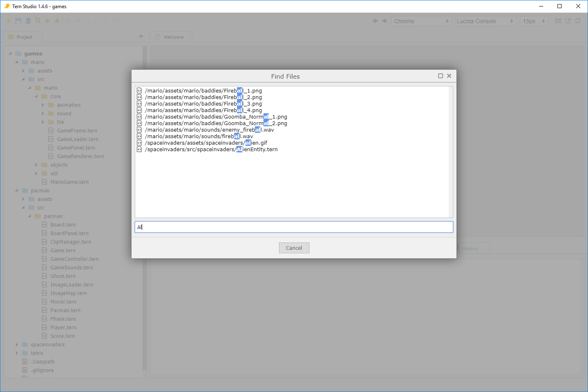The height and width of the screenshot is (392, 588).
Task: Click the navigate back arrow beside Chrome dropdown
Action: coord(375,21)
